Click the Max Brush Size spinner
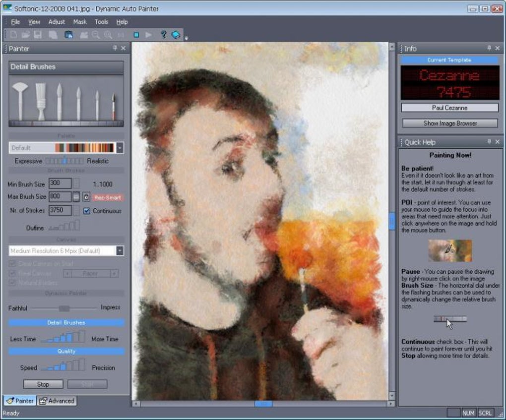The image size is (506, 420). coord(76,196)
